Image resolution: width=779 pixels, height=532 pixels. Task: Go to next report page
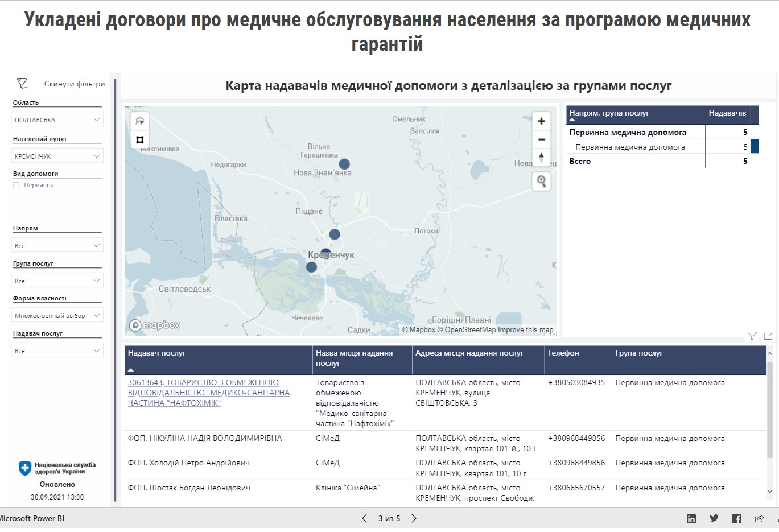point(414,518)
